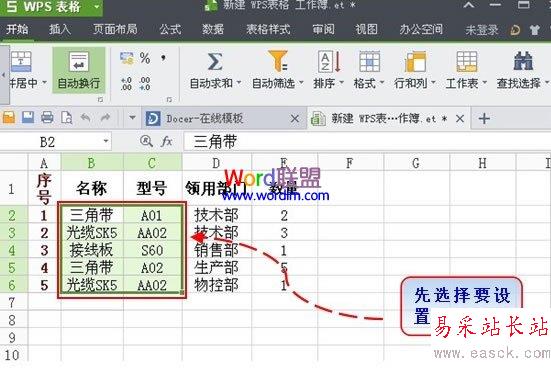Switch to the 视图 ribbon tab

coord(366,30)
